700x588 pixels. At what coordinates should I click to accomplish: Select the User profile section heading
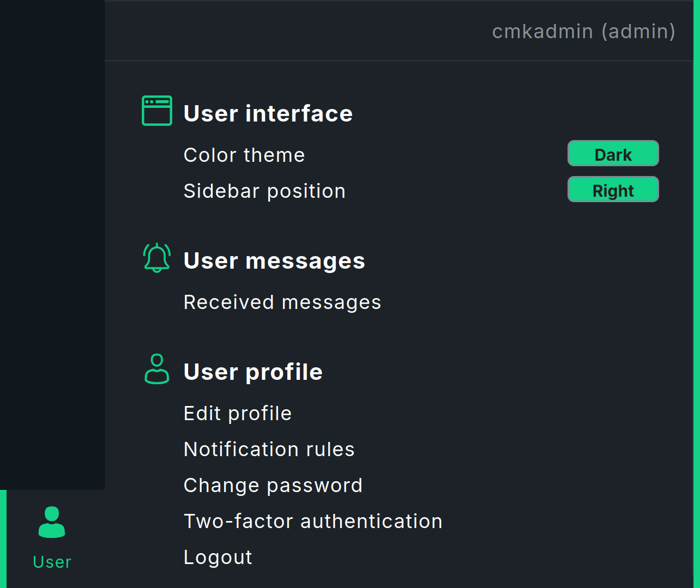pos(253,371)
